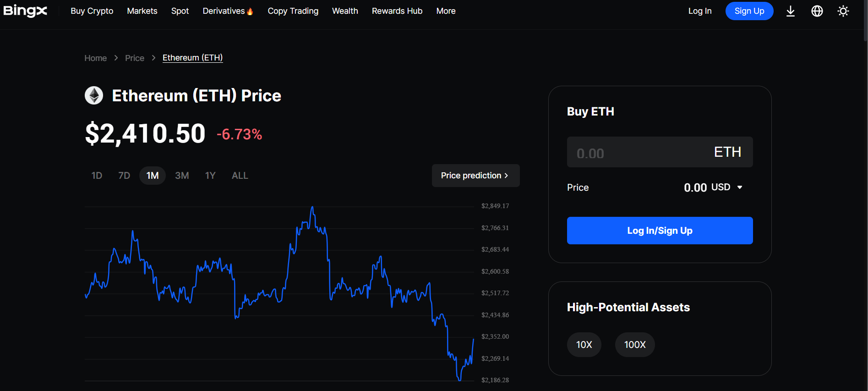Go to Rewards Hub
Viewport: 868px width, 391px height.
click(x=397, y=11)
